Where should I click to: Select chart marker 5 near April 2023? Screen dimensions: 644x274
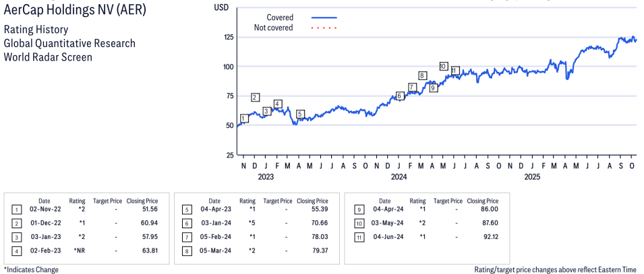pos(300,114)
